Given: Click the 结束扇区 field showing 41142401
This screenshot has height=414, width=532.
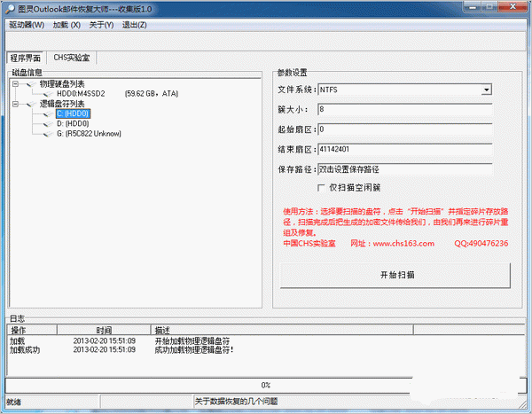Looking at the screenshot, I should pos(405,149).
